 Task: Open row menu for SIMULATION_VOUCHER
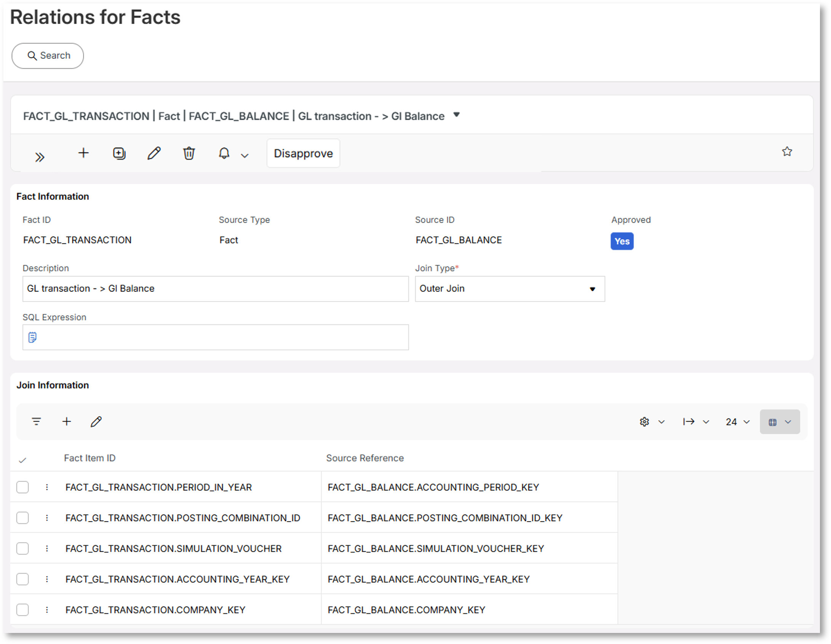coord(47,548)
